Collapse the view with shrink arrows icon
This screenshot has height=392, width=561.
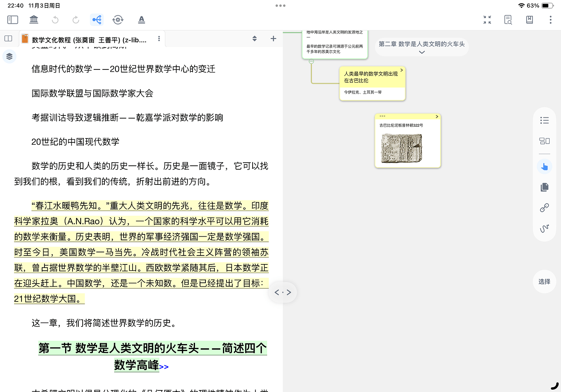click(x=487, y=20)
